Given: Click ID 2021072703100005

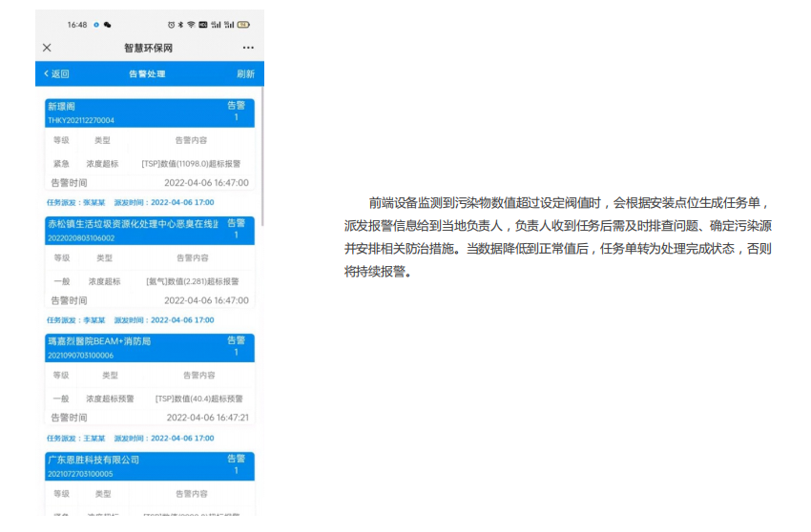Looking at the screenshot, I should (80, 474).
